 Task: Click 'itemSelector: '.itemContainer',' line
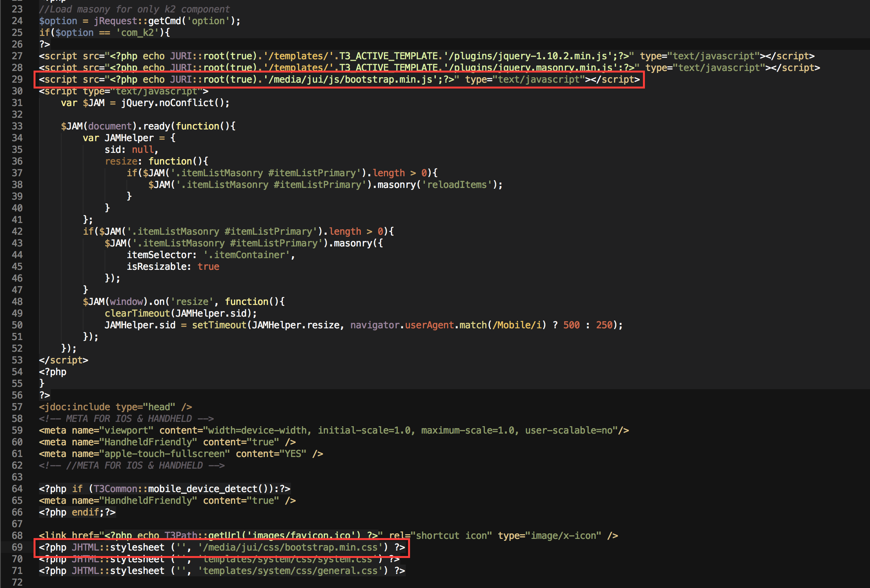[211, 255]
